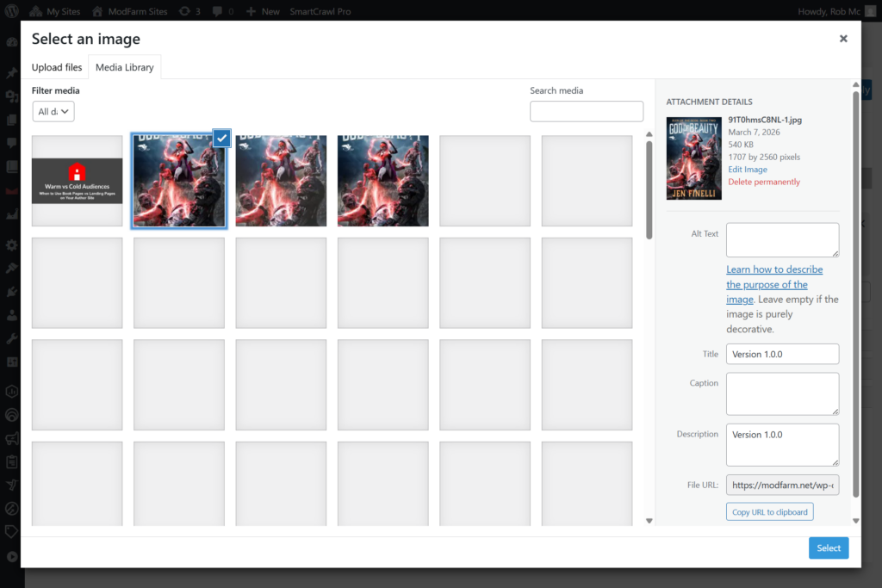
Task: Click the plus New icon
Action: coord(251,12)
